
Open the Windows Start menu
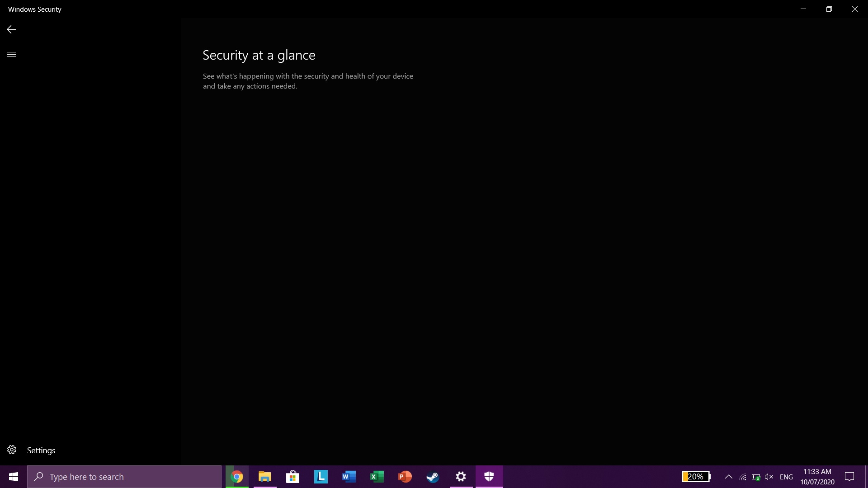[x=14, y=477]
